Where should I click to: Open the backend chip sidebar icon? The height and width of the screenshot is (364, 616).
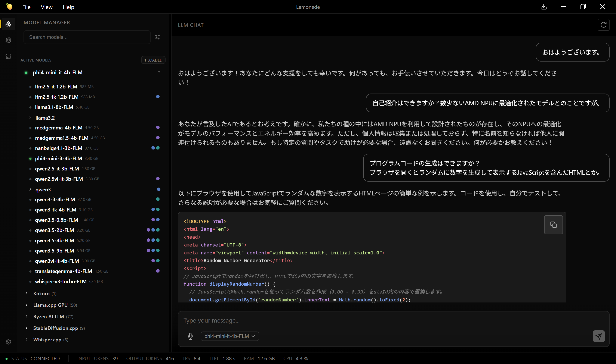tap(8, 40)
